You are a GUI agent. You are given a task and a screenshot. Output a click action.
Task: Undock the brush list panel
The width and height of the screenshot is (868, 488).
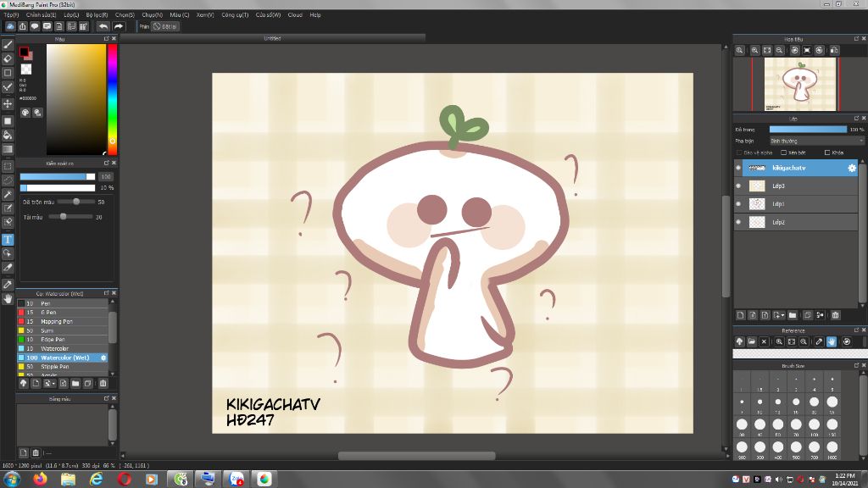point(106,293)
